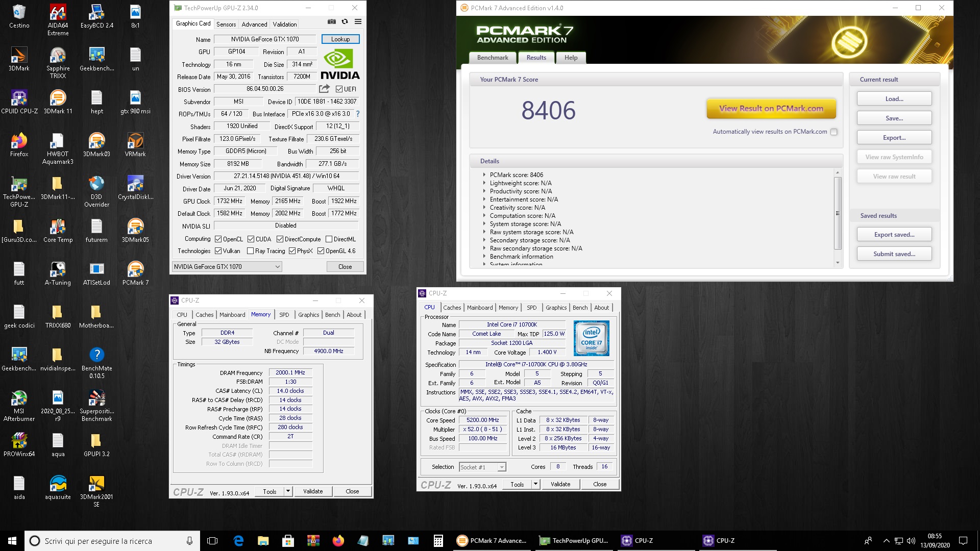
Task: Open Tools dropdown arrow in CPU-Z memory window
Action: pos(288,491)
